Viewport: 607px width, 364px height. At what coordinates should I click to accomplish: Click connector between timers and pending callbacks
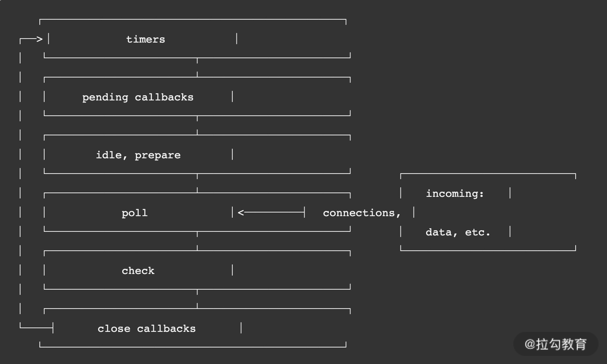click(197, 67)
